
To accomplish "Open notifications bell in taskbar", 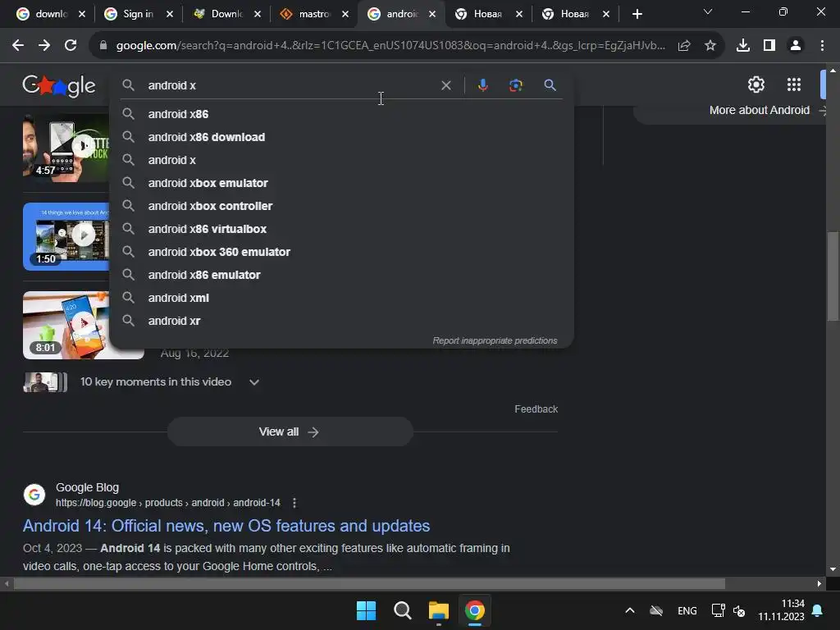I will click(x=818, y=610).
